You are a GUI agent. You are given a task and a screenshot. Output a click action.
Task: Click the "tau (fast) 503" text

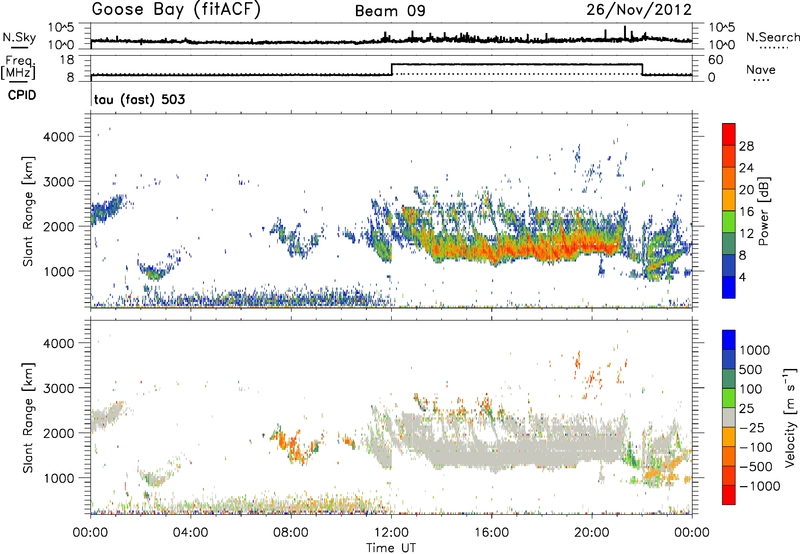pos(139,99)
